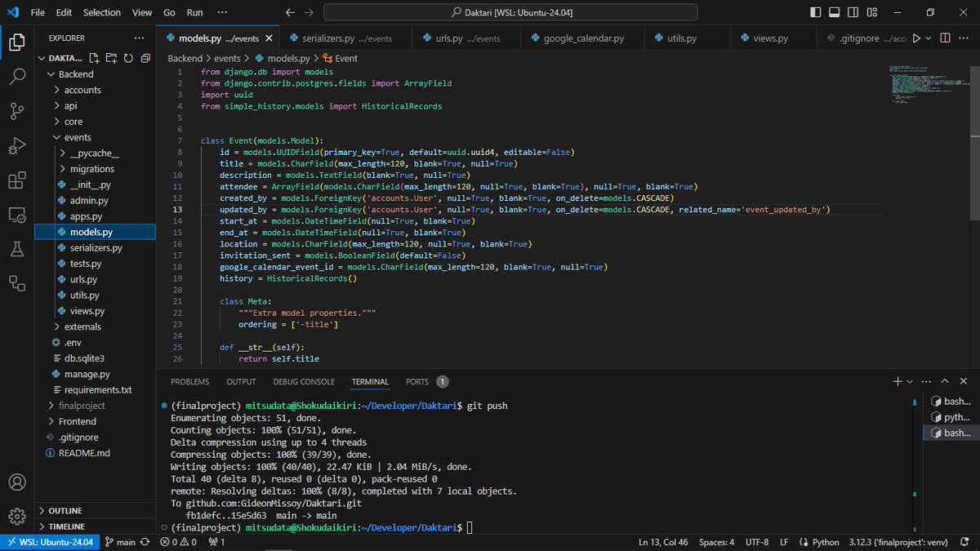Switch to the PORTS panel tab
This screenshot has width=980, height=551.
(417, 382)
